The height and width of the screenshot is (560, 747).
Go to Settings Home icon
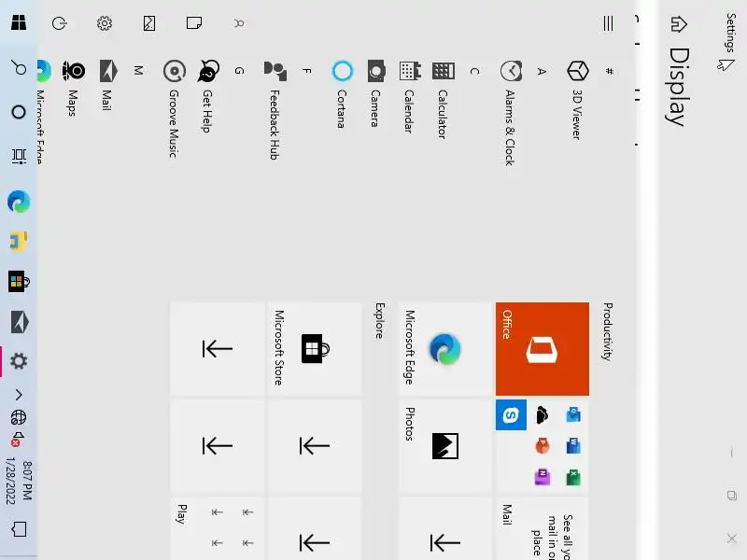pyautogui.click(x=679, y=23)
